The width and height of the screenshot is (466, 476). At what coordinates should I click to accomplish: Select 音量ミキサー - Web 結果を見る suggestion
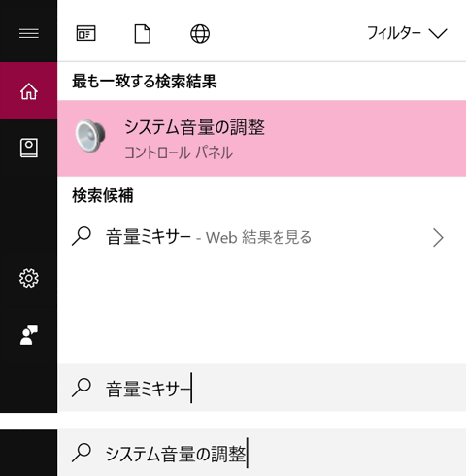tap(261, 237)
